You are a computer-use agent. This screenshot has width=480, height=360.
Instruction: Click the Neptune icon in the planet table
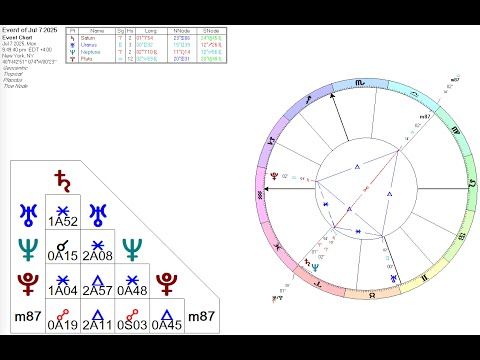pyautogui.click(x=73, y=52)
